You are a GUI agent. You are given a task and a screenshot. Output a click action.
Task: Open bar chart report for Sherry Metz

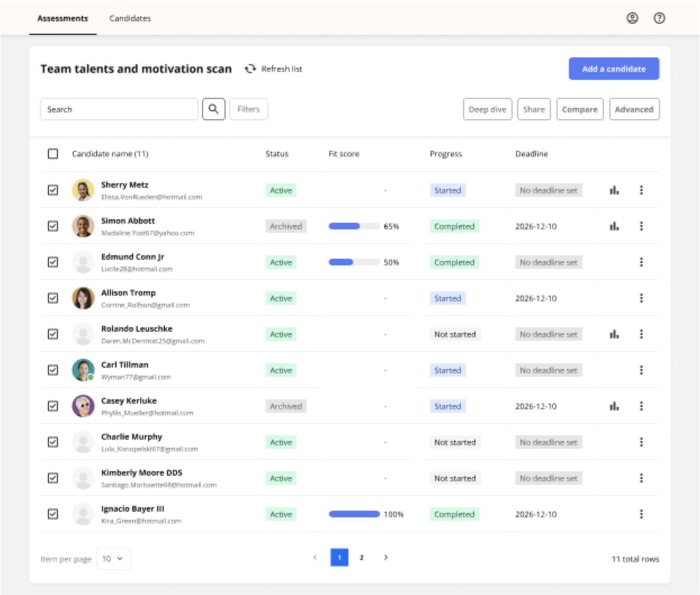click(x=614, y=191)
